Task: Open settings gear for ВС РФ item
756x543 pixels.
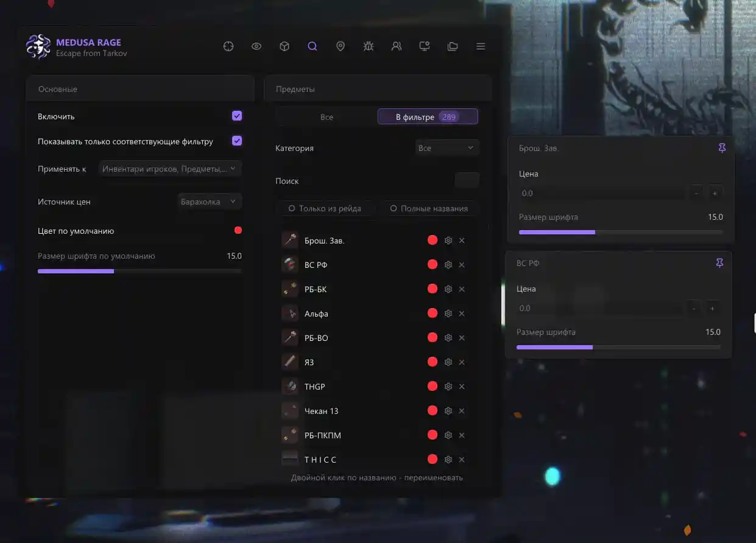Action: [x=448, y=265]
